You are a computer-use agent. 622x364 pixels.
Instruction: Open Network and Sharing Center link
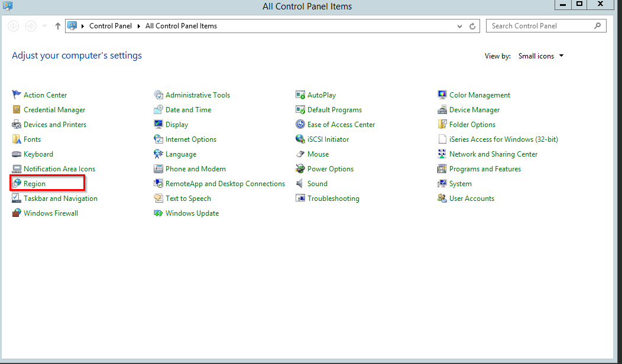click(x=493, y=154)
